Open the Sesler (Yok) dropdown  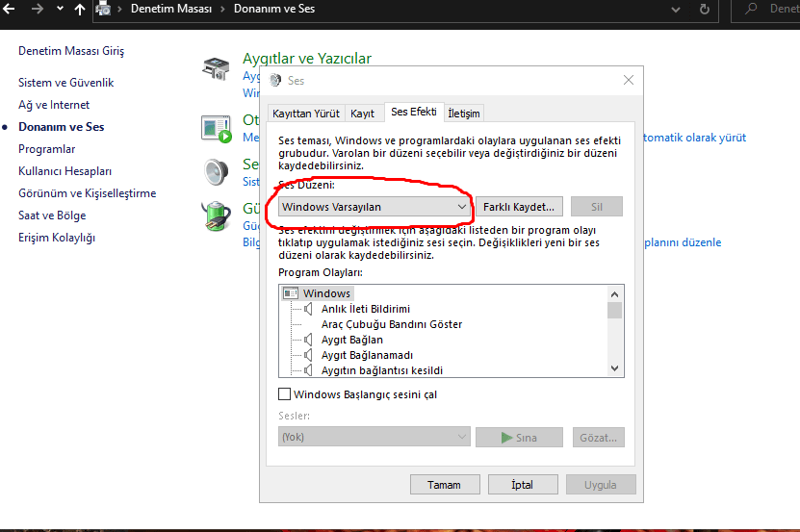click(x=374, y=437)
